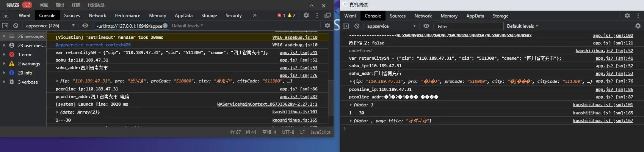Open kaoshijihua.js? [sm]:167 link
Viewport: 644px width, 152px height.
[603, 121]
